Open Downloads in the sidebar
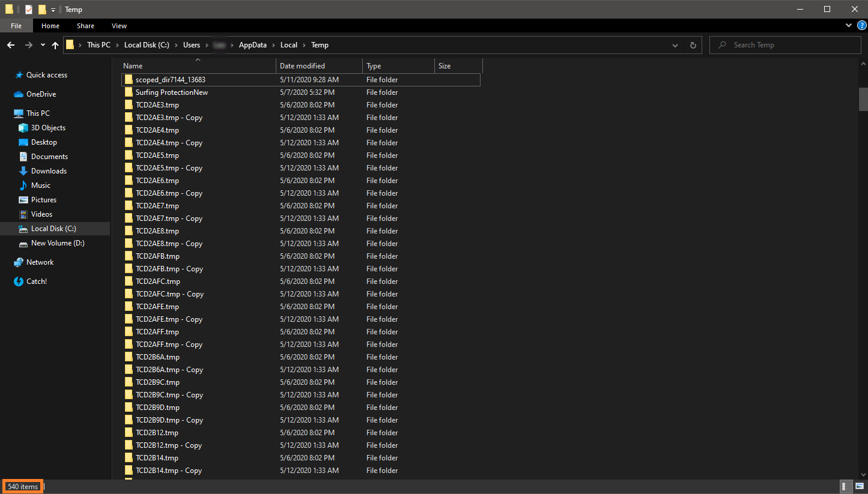868x494 pixels. pyautogui.click(x=49, y=171)
